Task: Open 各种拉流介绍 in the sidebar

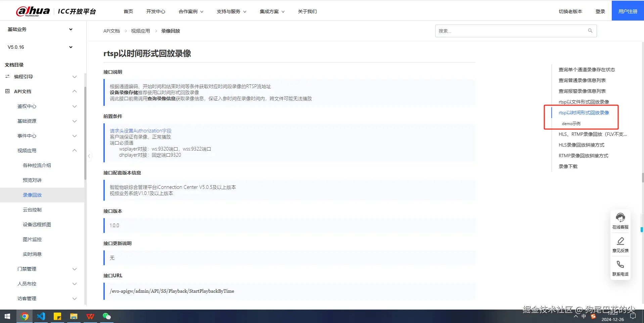Action: tap(37, 165)
